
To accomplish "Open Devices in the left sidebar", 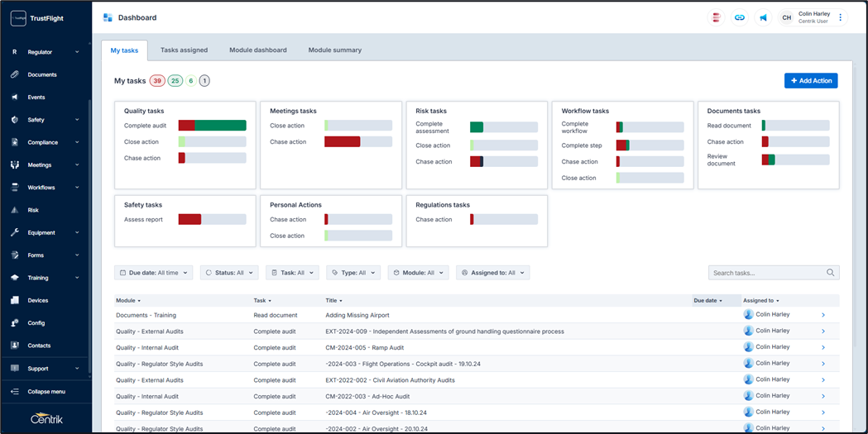I will 37,300.
